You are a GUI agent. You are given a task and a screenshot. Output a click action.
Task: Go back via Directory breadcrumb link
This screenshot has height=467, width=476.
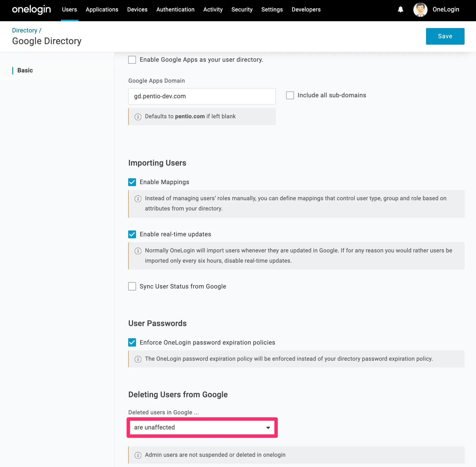[x=25, y=30]
